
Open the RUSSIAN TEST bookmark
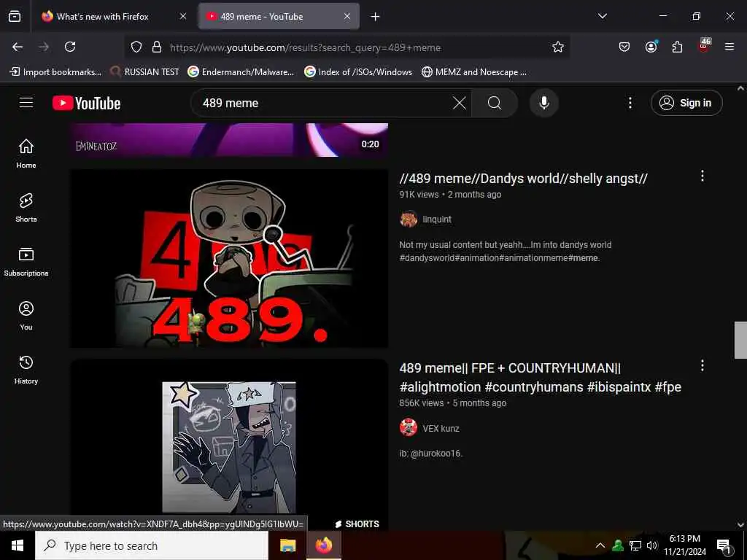[x=145, y=72]
